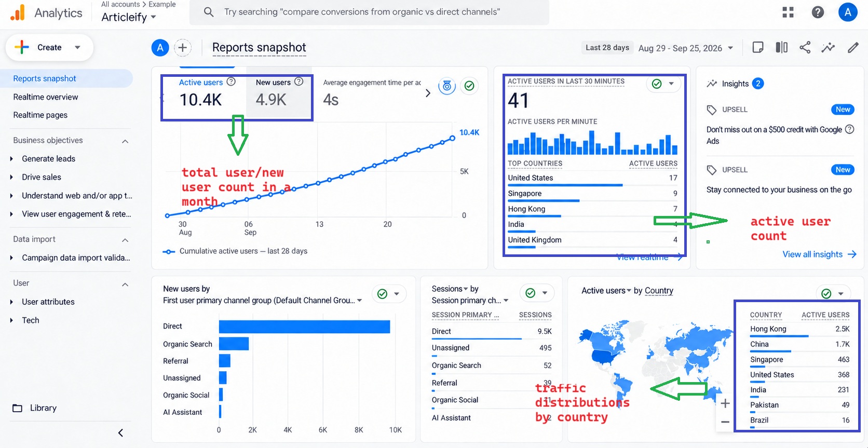Image resolution: width=868 pixels, height=448 pixels.
Task: Open the Edit comparisons icon
Action: 781,48
